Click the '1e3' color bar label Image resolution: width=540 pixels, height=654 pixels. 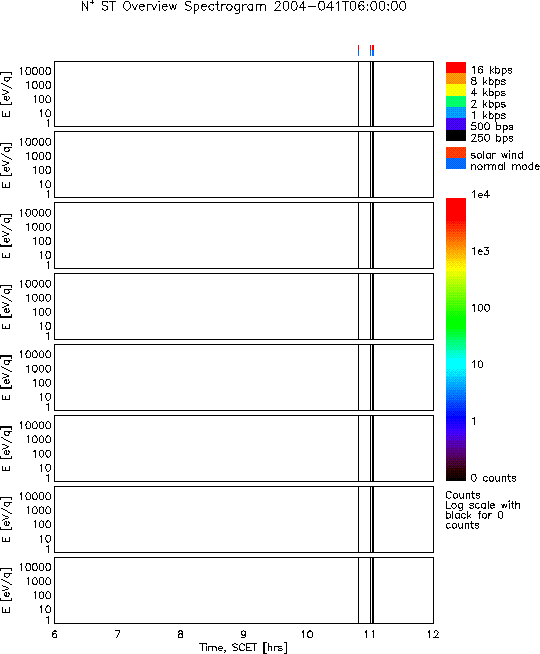pos(480,251)
